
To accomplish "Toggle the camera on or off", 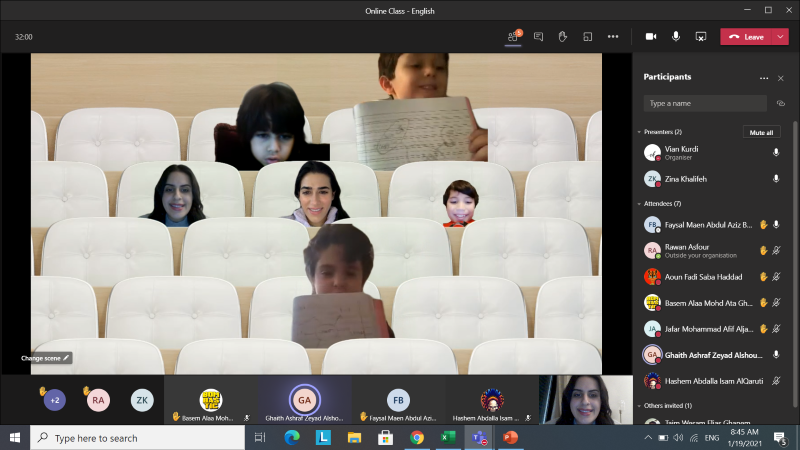I will tap(651, 36).
